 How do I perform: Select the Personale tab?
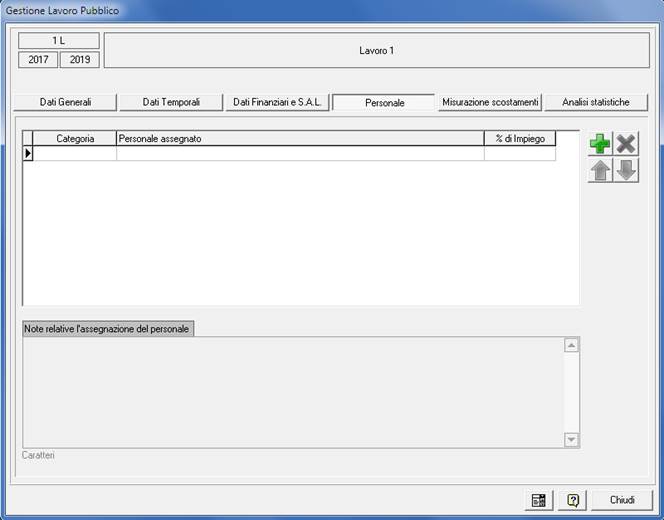click(x=384, y=103)
